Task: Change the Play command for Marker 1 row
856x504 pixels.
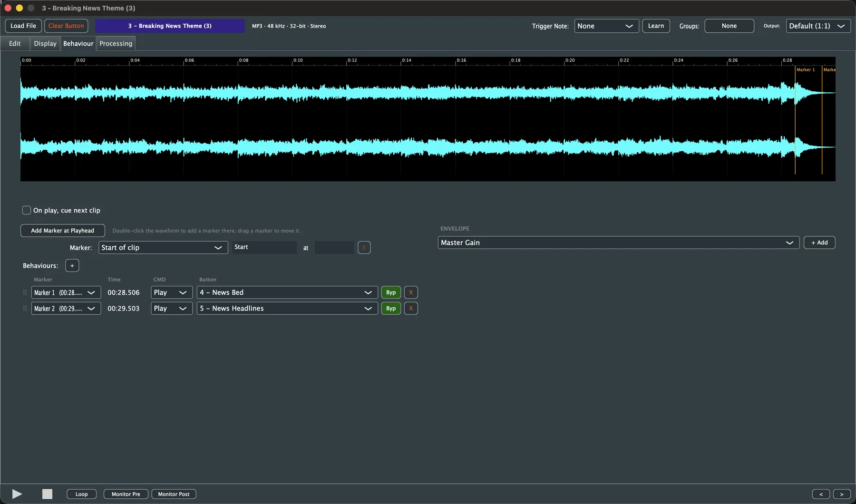Action: pos(172,292)
